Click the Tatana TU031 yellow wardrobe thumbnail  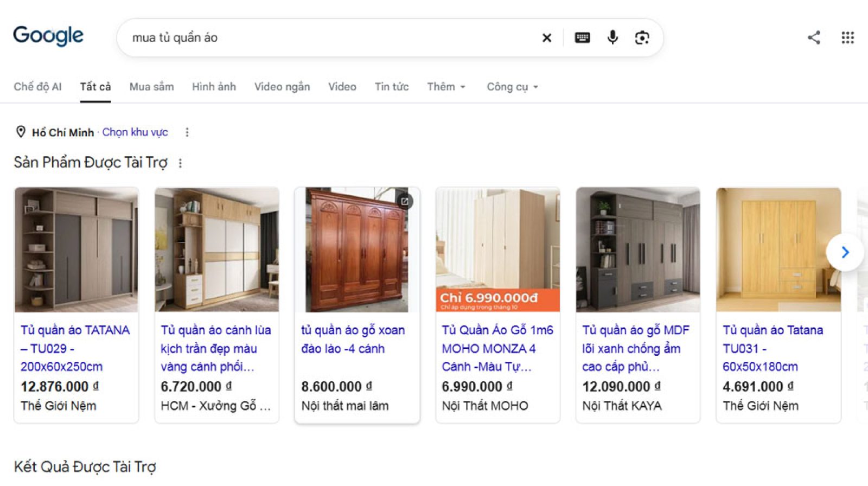(x=778, y=250)
